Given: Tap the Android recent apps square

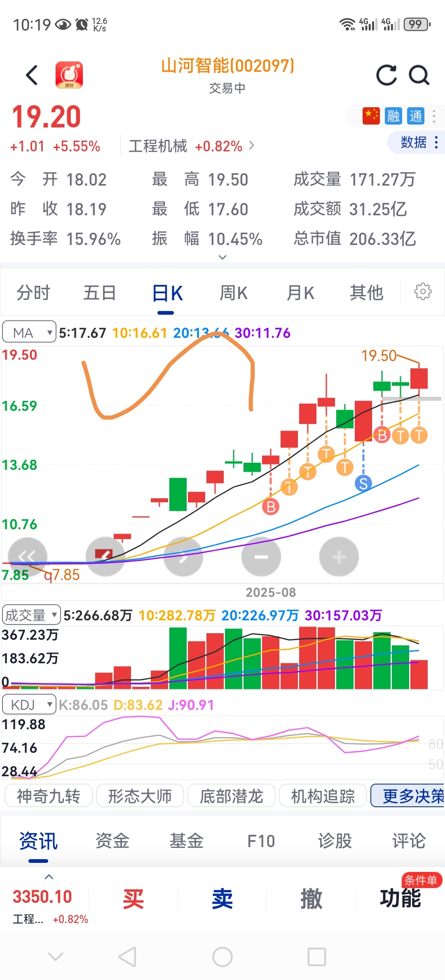Looking at the screenshot, I should point(317,956).
